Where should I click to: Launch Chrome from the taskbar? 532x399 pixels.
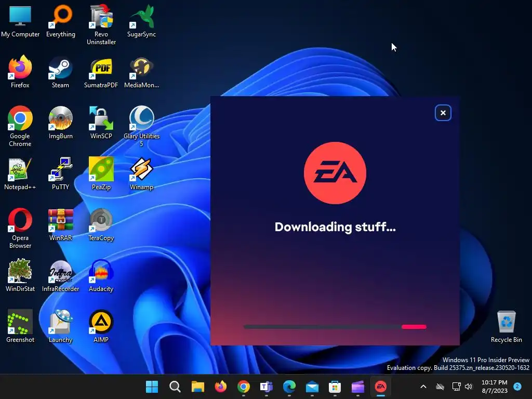point(244,387)
